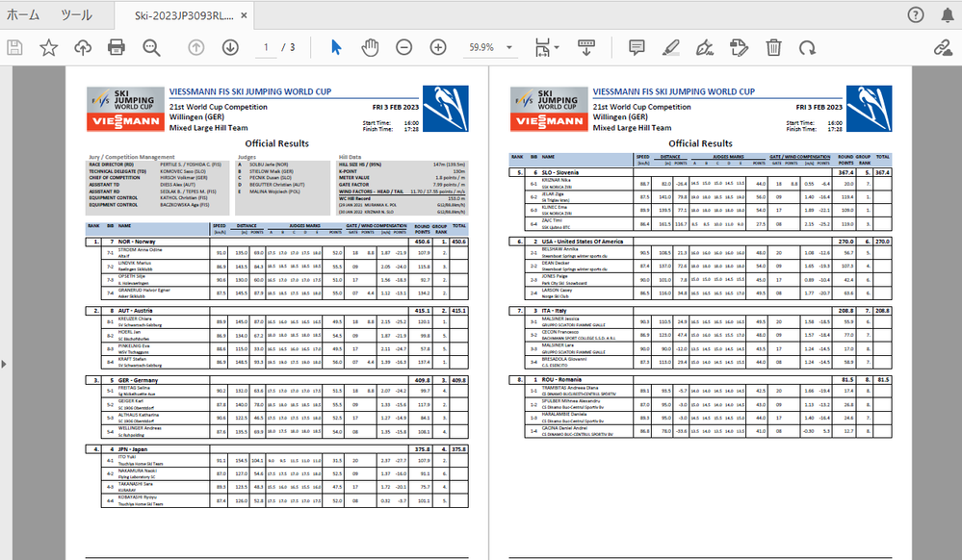Open the ホーム tab

pyautogui.click(x=23, y=15)
